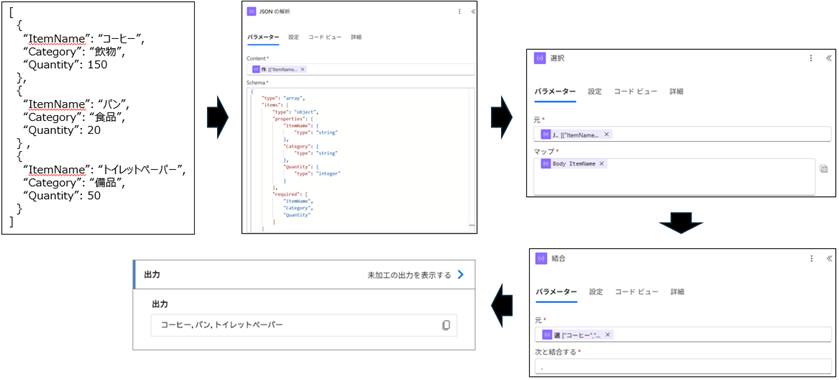Screen dimensions: 839x380
Task: Click the "type": "array" line in Schema
Action: click(x=283, y=98)
